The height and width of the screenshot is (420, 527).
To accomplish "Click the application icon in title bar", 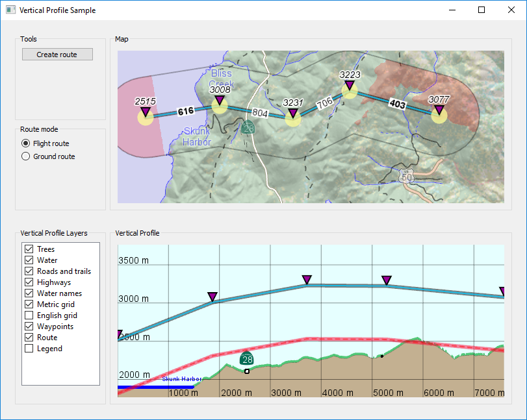I will [x=10, y=10].
